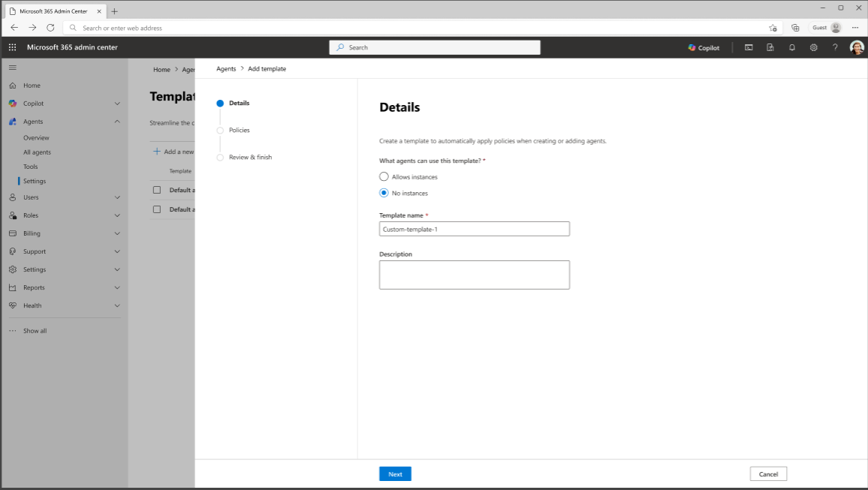Click the Roles icon in sidebar
The width and height of the screenshot is (868, 490).
pos(13,215)
